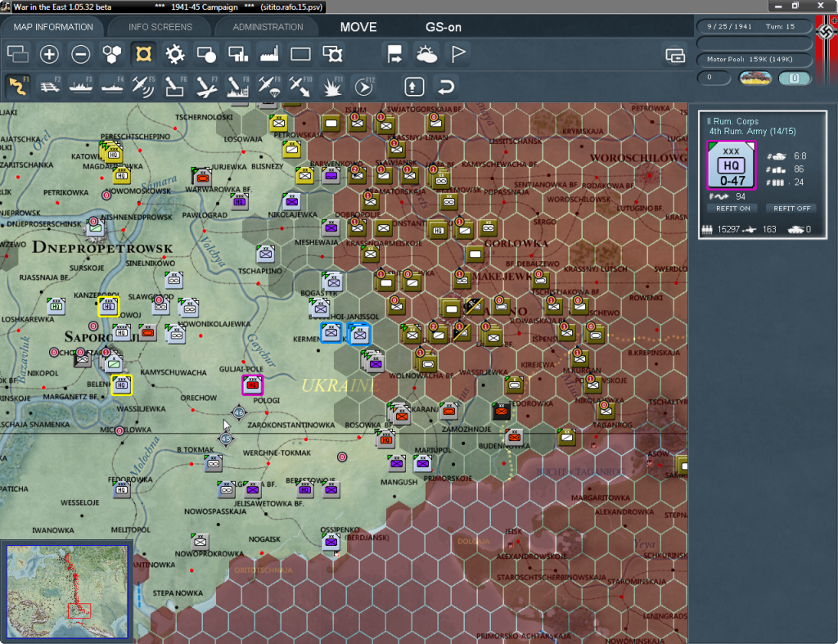Viewport: 838px width, 644px height.
Task: Select the magenta-outlined HQ counter near Pologi
Action: [x=252, y=385]
